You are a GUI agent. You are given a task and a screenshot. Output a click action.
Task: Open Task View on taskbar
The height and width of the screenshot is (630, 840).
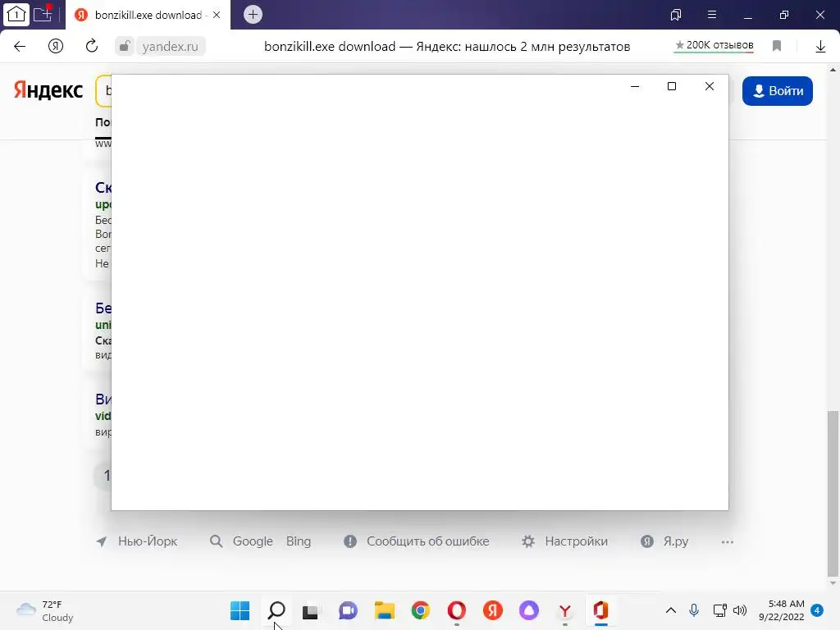(x=311, y=611)
